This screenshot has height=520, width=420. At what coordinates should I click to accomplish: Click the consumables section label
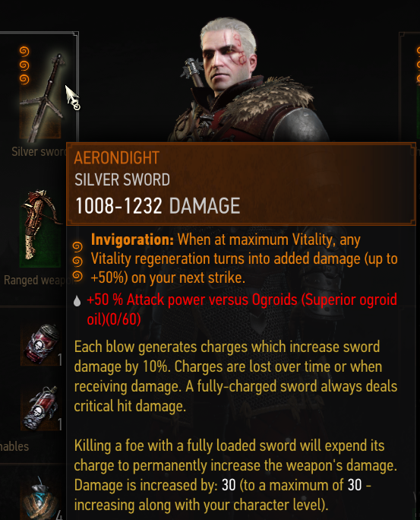(x=14, y=446)
